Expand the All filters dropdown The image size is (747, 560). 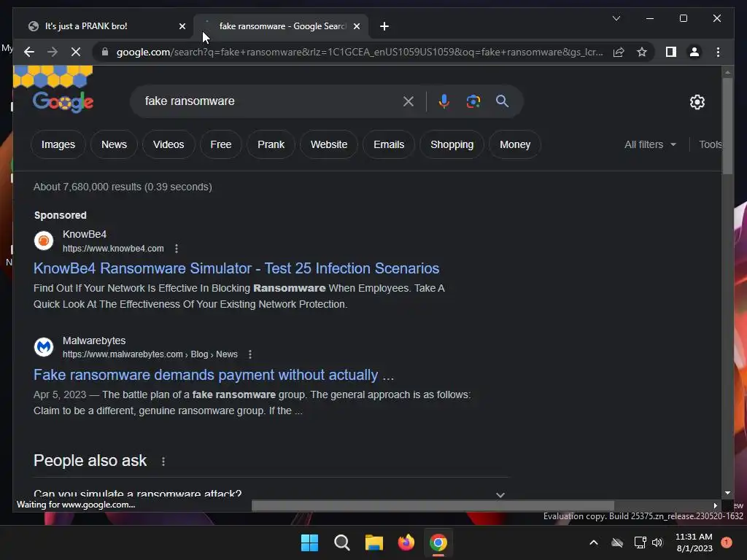[650, 144]
